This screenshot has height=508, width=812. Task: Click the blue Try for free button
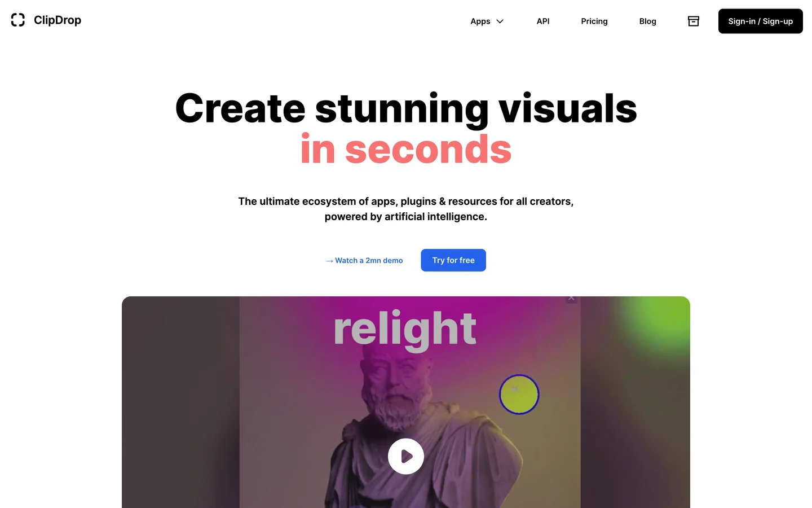coord(453,260)
